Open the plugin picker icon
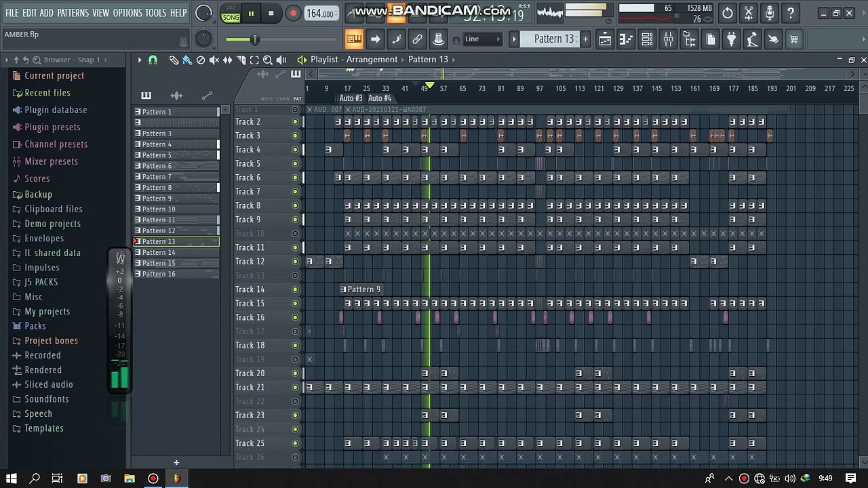 pyautogui.click(x=731, y=39)
